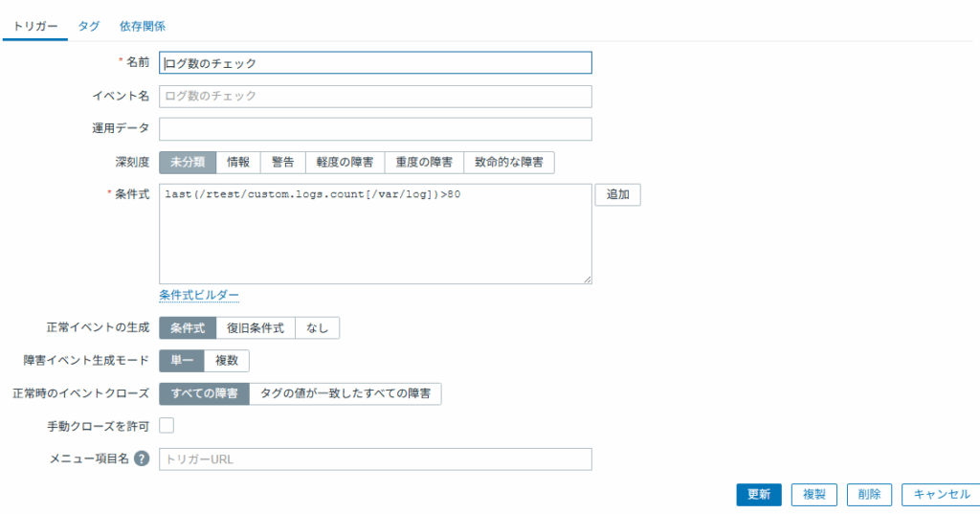
Task: Select 警告 severity level
Action: tap(283, 163)
